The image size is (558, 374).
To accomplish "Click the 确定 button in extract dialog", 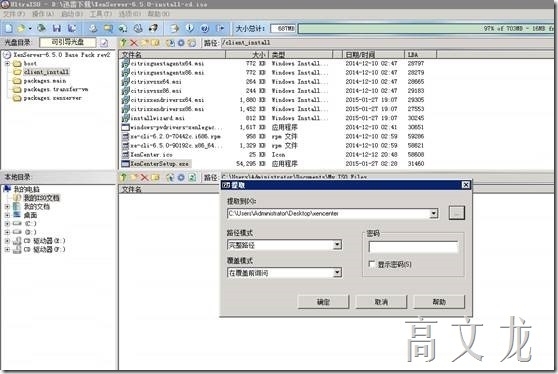I will click(323, 302).
